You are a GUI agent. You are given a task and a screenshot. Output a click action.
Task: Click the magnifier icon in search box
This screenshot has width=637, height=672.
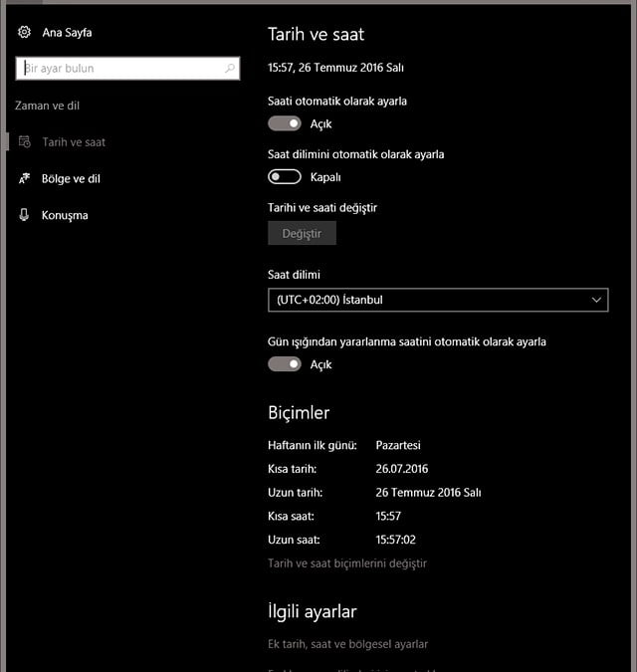(230, 69)
